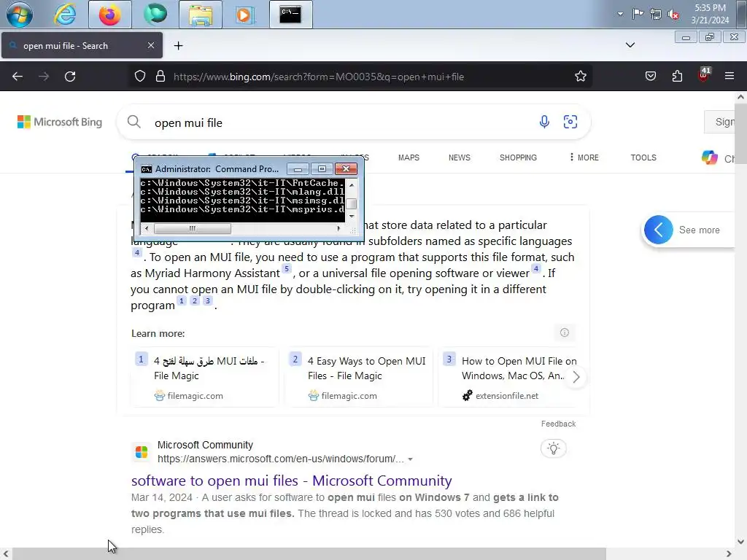The height and width of the screenshot is (560, 747).
Task: Open Bing visual search camera icon
Action: [570, 122]
